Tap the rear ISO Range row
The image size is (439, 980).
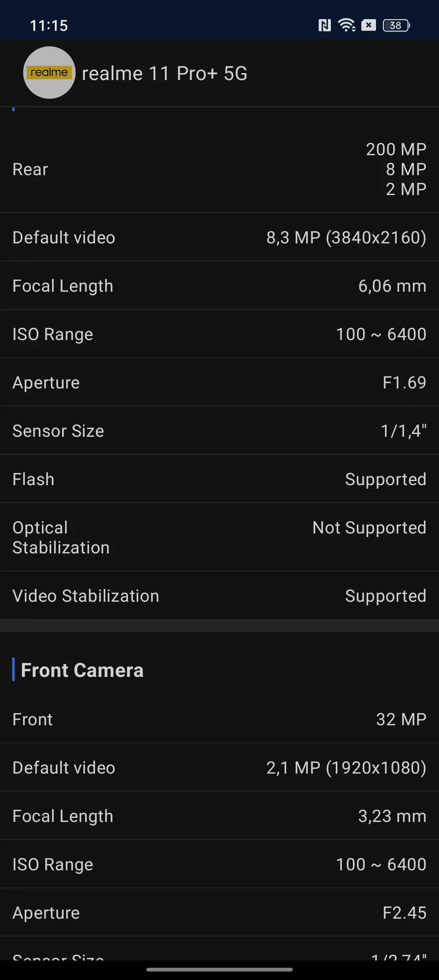click(x=219, y=334)
